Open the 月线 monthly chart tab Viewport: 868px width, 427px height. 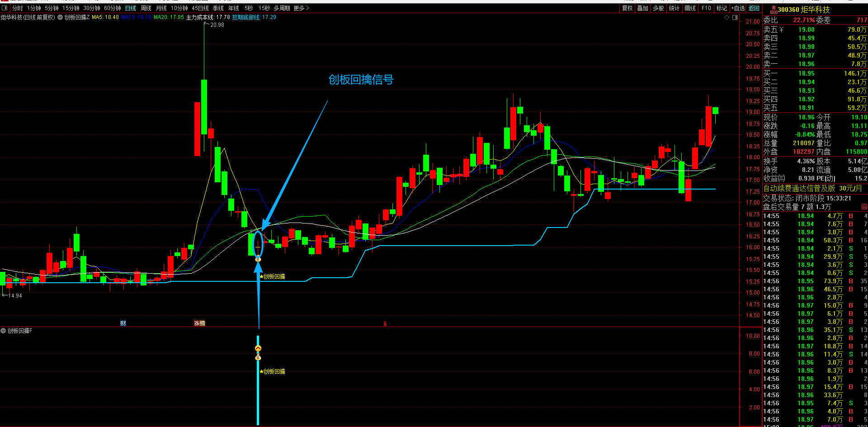click(161, 8)
